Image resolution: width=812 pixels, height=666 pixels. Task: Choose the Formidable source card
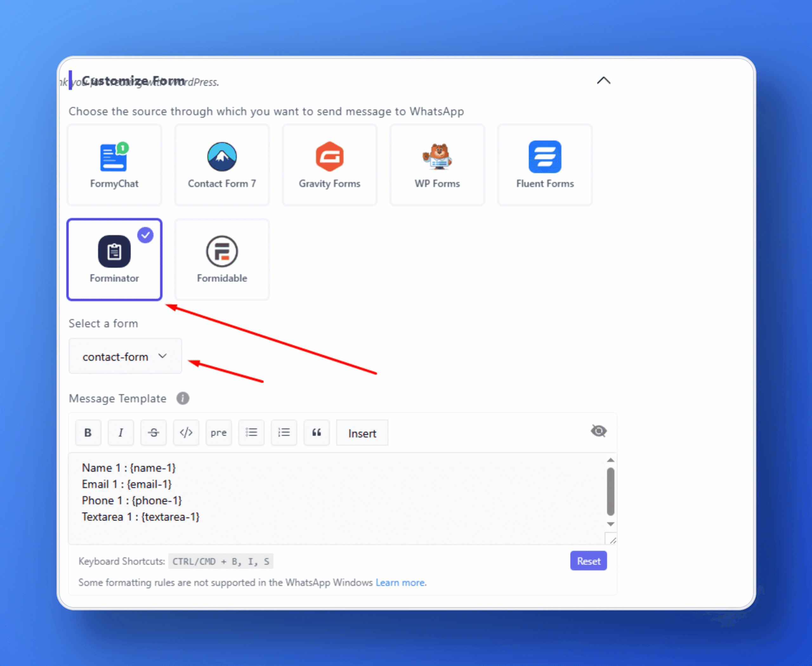(x=222, y=259)
